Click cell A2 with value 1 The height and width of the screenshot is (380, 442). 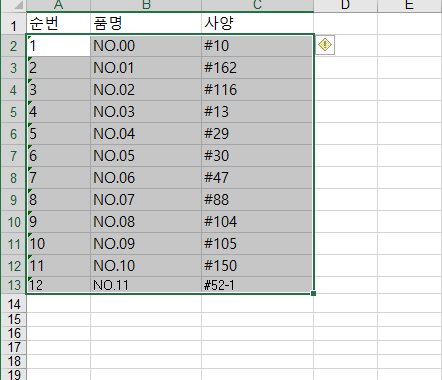pos(58,46)
